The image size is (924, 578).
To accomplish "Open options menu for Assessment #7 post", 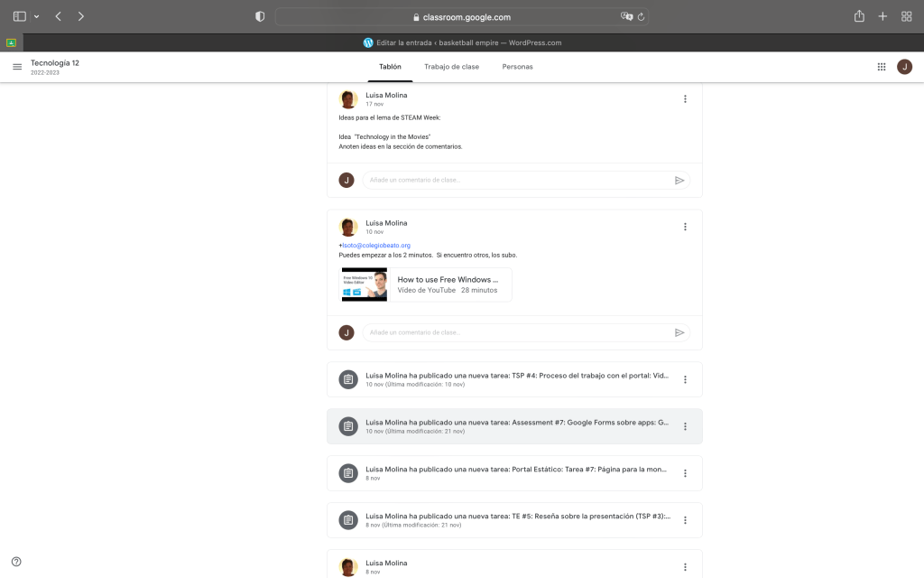I will click(685, 426).
